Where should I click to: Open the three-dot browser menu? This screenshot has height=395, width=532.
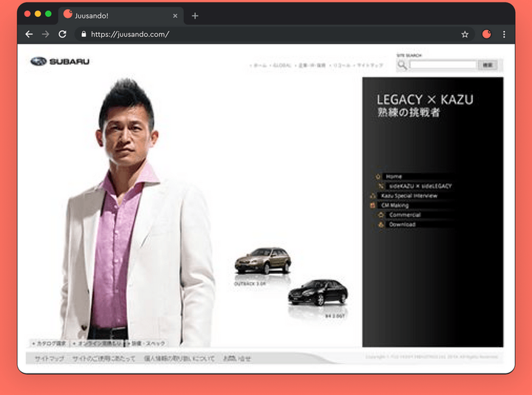pos(504,34)
